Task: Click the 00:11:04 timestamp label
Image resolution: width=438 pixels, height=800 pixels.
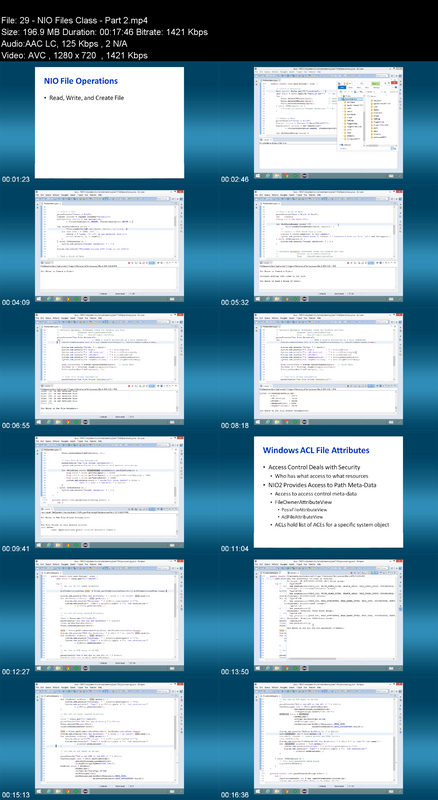Action: [235, 549]
